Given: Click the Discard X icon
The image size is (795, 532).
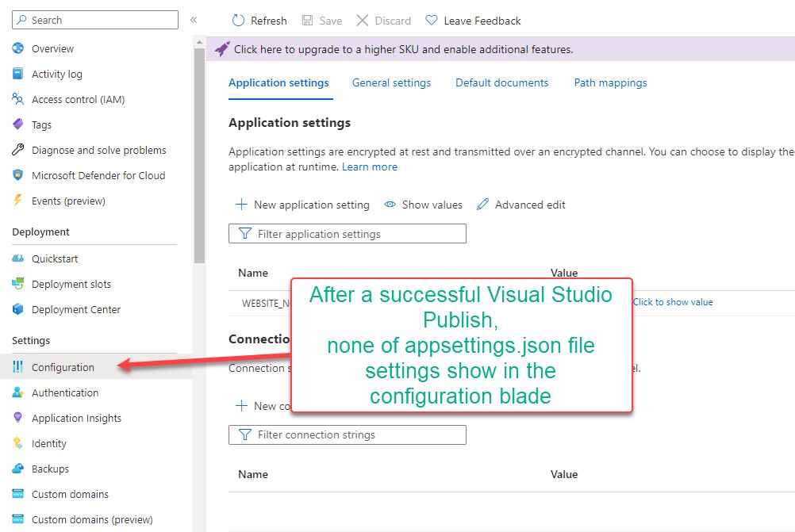Looking at the screenshot, I should [x=362, y=21].
